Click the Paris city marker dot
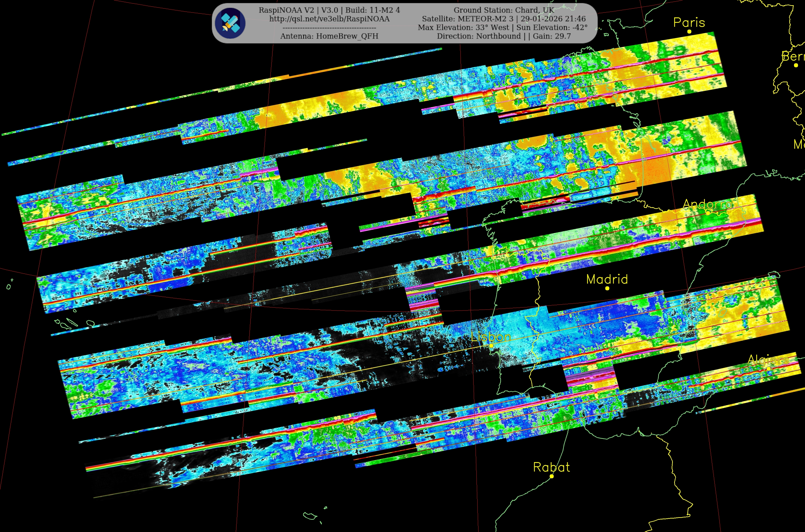The height and width of the screenshot is (532, 805). 689,31
